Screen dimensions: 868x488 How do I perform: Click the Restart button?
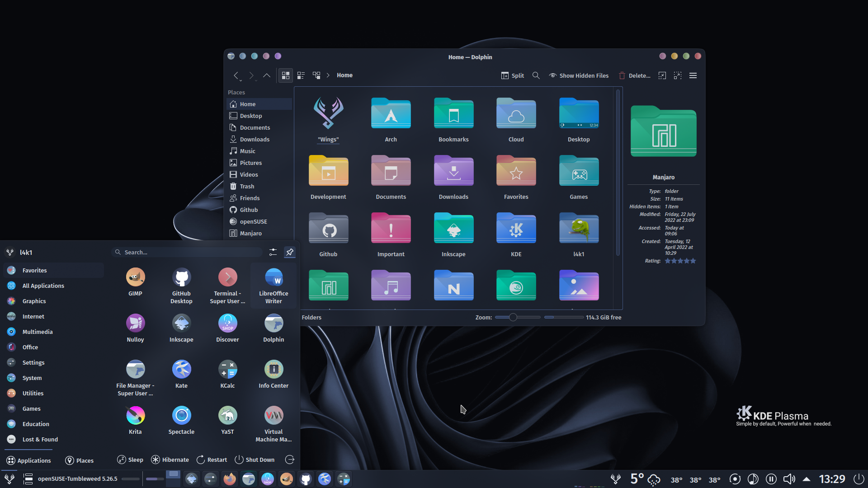coord(212,460)
